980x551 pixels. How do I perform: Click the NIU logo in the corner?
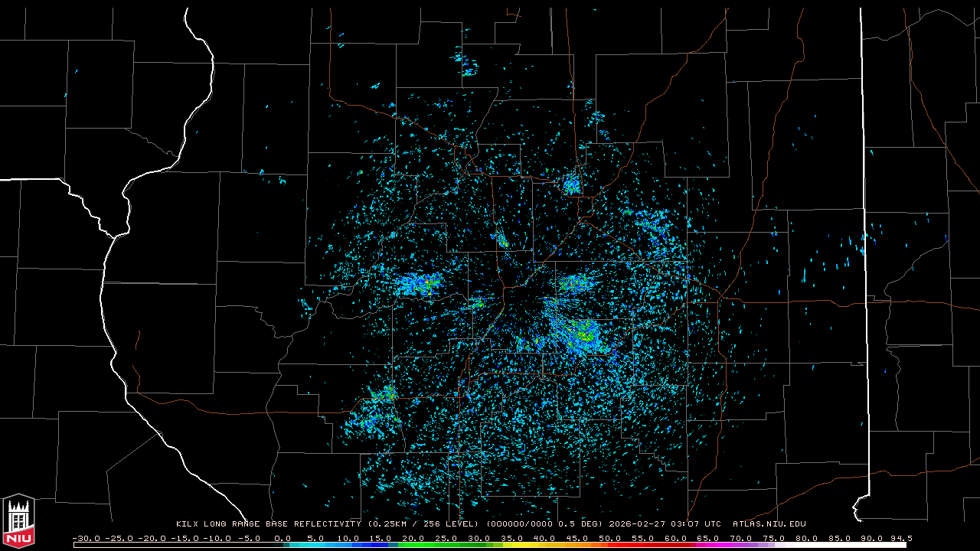coord(18,520)
